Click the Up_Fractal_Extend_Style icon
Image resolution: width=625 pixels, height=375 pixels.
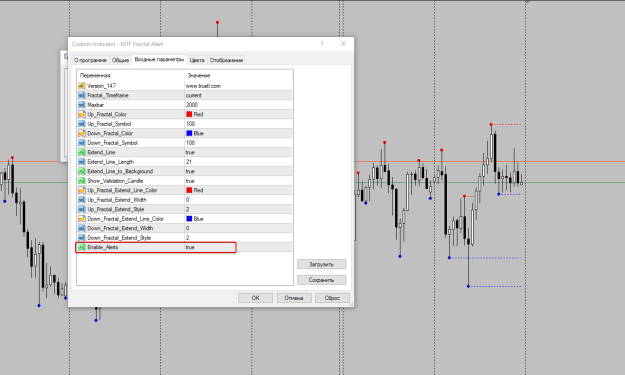tap(82, 209)
